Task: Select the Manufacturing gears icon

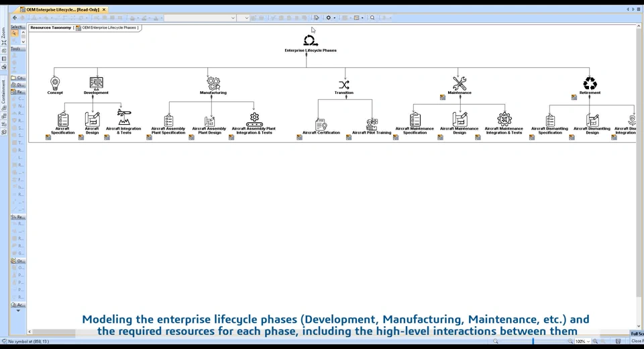Action: pyautogui.click(x=213, y=83)
